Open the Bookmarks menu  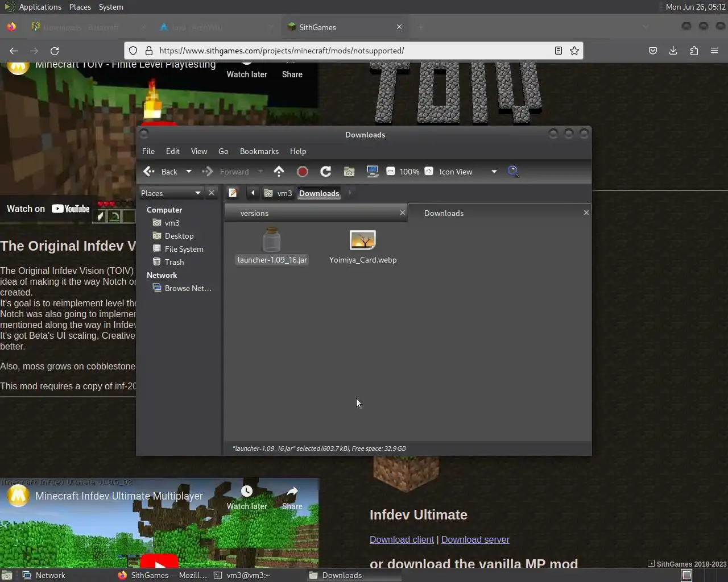click(259, 151)
